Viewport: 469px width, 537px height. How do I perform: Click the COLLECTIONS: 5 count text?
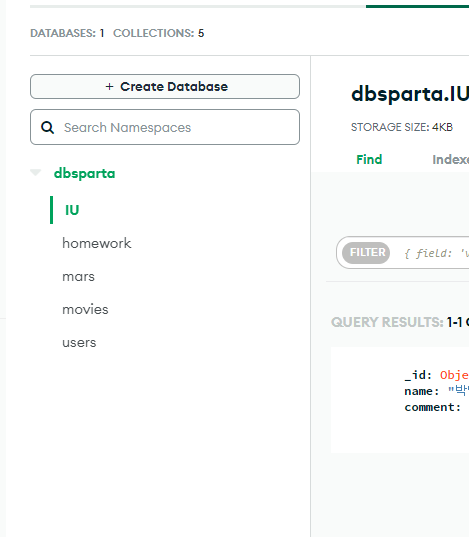[159, 33]
